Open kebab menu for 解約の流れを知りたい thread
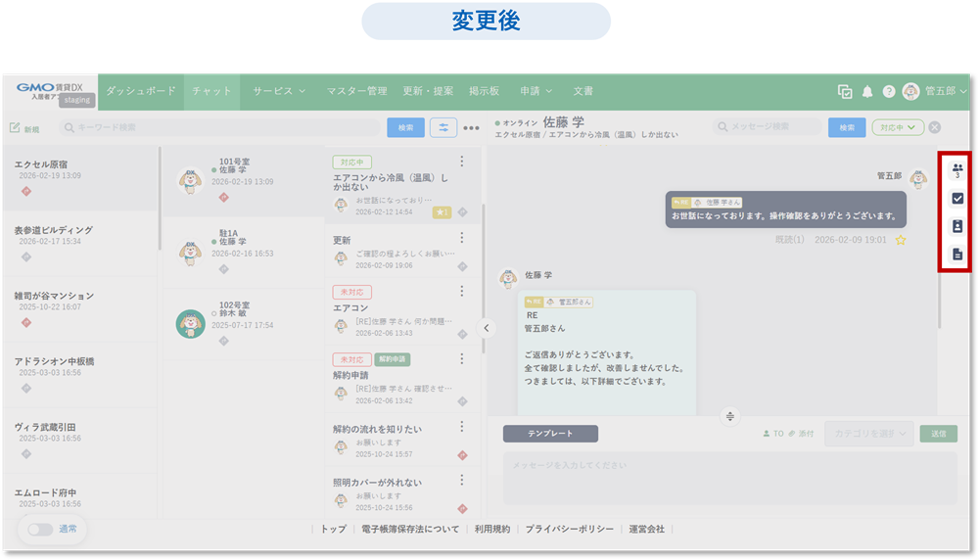 (x=462, y=427)
